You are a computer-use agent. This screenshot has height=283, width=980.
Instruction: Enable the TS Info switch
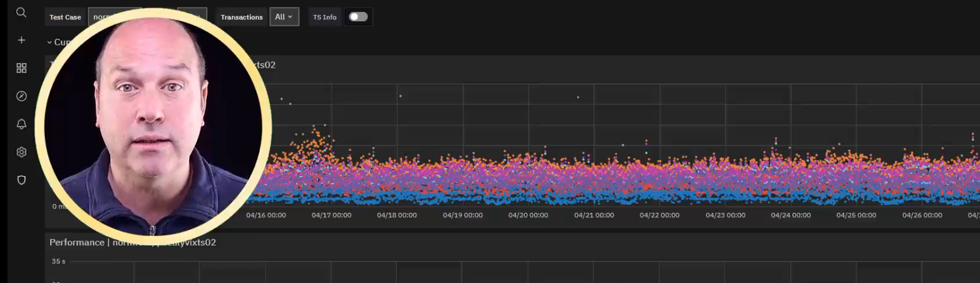pyautogui.click(x=358, y=17)
